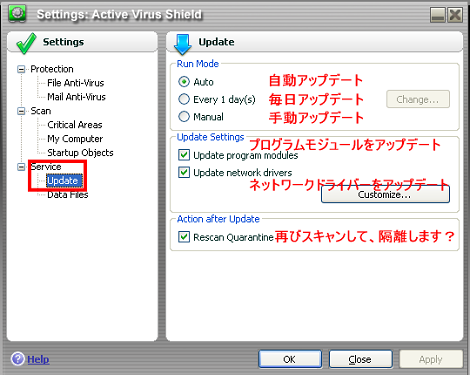Click the green checkmark Settings icon

pyautogui.click(x=26, y=43)
